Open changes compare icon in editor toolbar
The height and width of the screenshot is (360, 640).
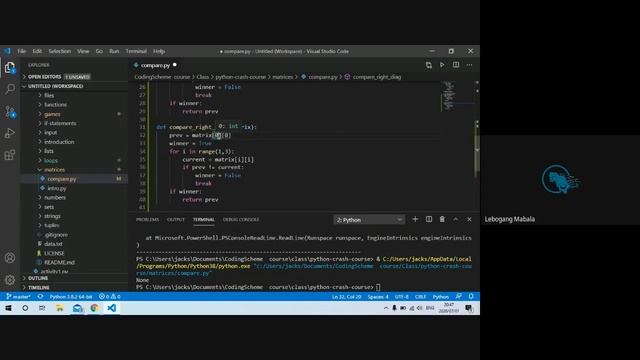pyautogui.click(x=429, y=65)
